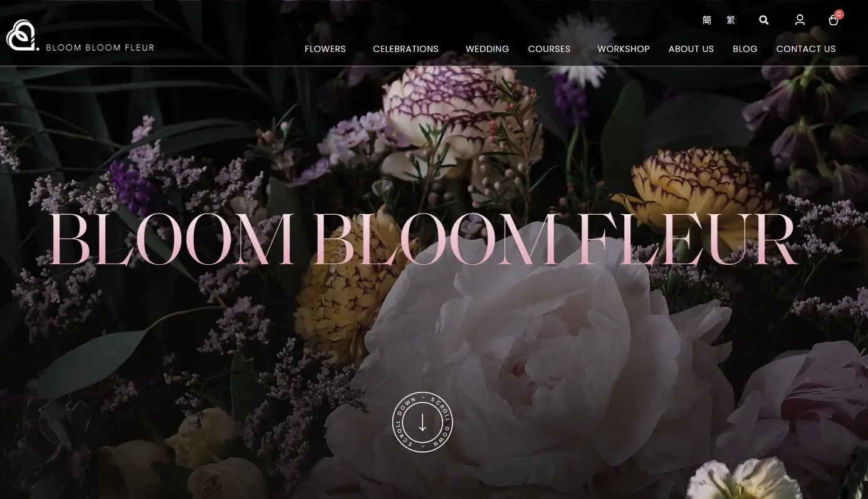Go to the Wedding page
Screen dimensions: 868x499
(487, 49)
